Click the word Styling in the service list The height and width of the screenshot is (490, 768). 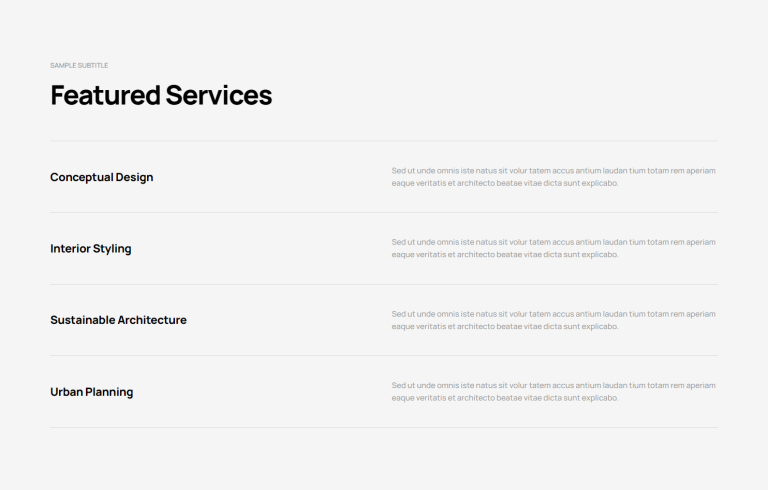tap(112, 249)
